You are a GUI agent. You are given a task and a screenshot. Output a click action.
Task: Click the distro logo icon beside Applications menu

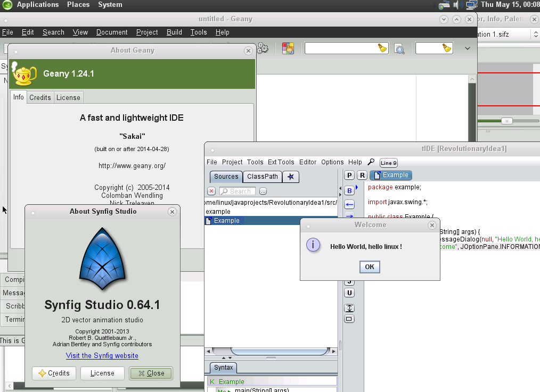(x=7, y=4)
